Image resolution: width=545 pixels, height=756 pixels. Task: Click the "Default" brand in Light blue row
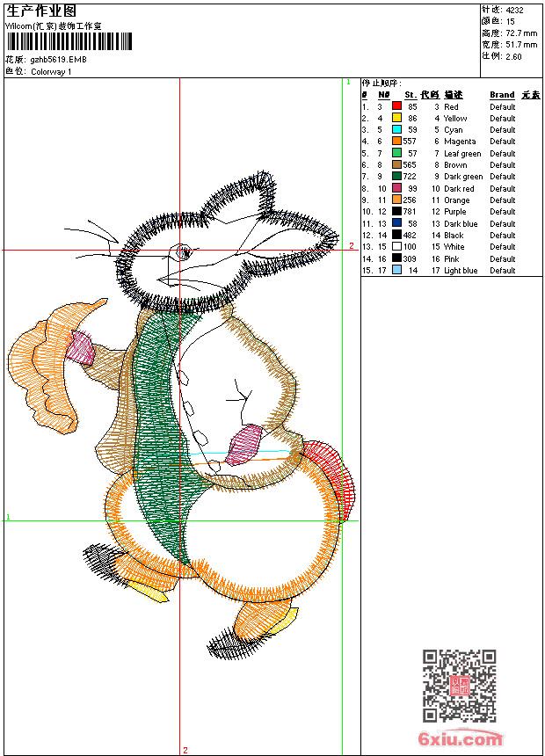(x=503, y=271)
